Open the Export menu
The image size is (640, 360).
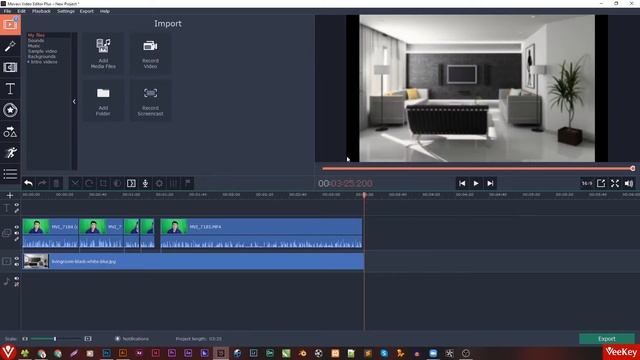pos(87,11)
